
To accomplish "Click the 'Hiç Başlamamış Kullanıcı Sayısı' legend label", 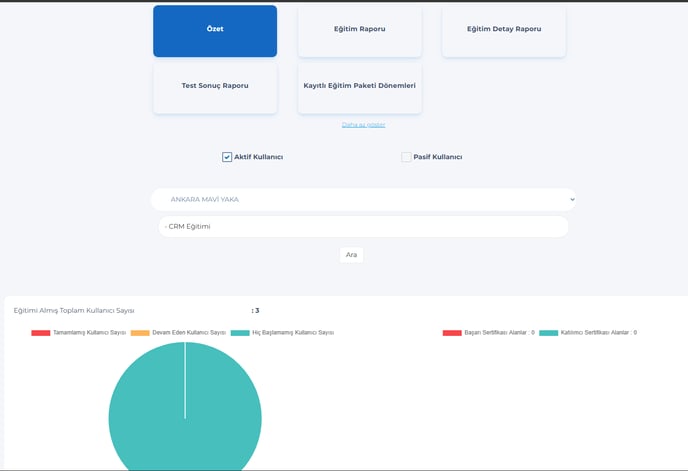I will pyautogui.click(x=292, y=332).
